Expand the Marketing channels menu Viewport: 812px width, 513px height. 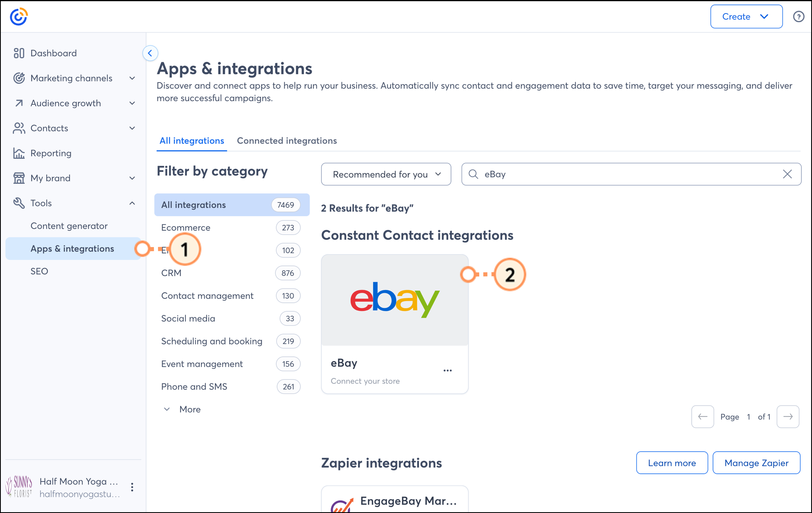(132, 78)
